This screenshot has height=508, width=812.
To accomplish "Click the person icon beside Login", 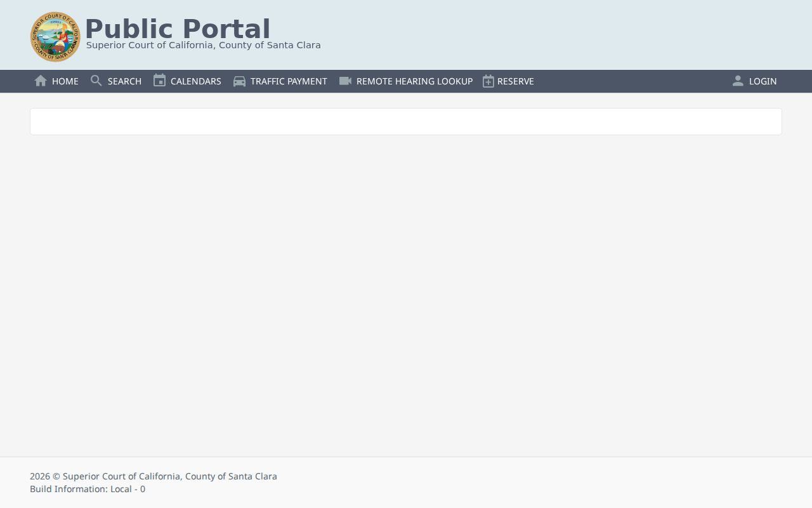I will click(738, 81).
